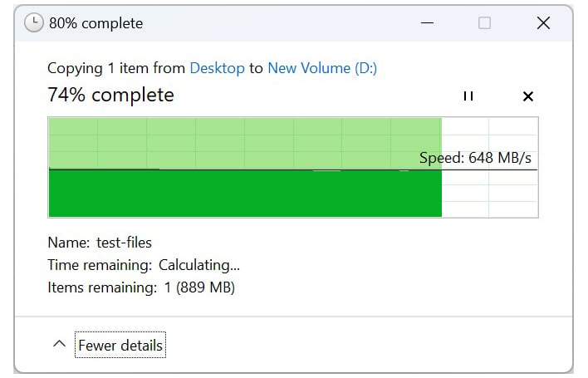Click the test-files name value
This screenshot has height=378, width=588.
124,243
